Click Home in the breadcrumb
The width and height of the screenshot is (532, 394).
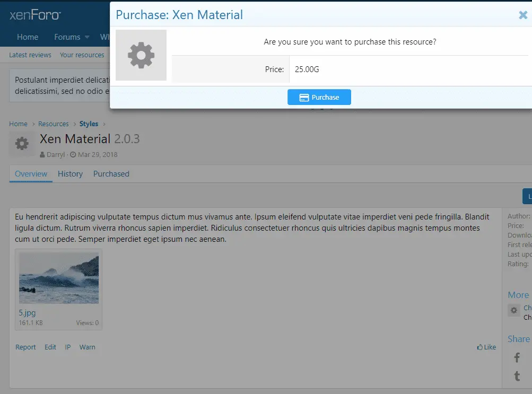pyautogui.click(x=19, y=124)
